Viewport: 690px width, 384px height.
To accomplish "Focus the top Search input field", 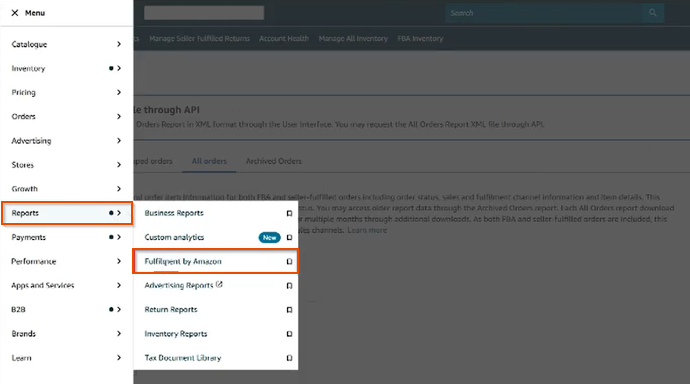I will [x=543, y=13].
